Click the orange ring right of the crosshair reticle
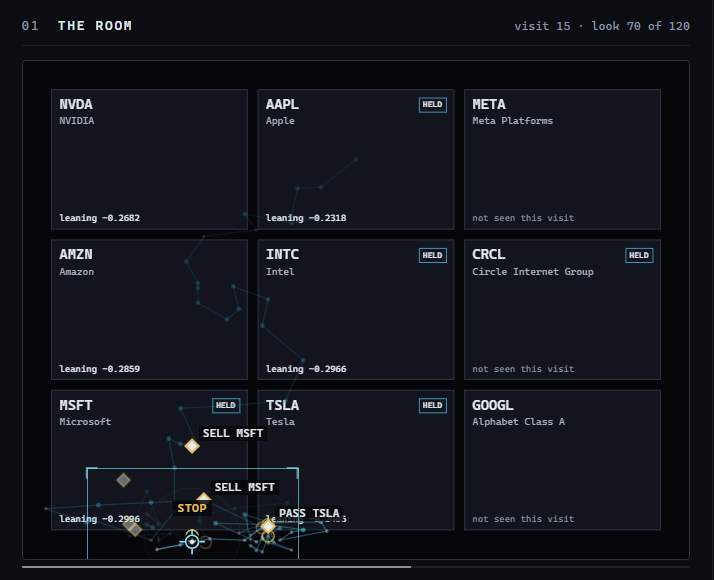This screenshot has height=580, width=714. click(x=206, y=542)
